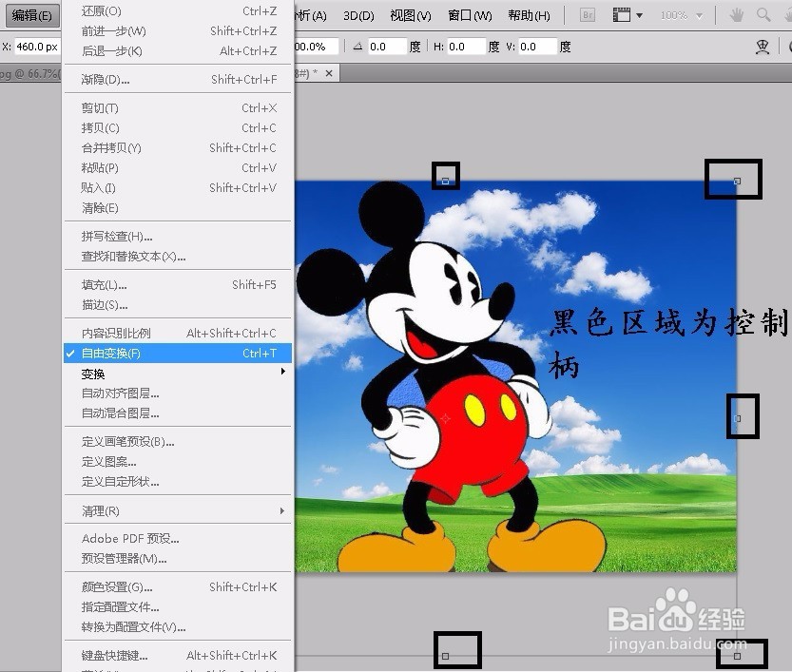This screenshot has width=792, height=672.
Task: Click the view extras film-strip icon
Action: pos(621,15)
